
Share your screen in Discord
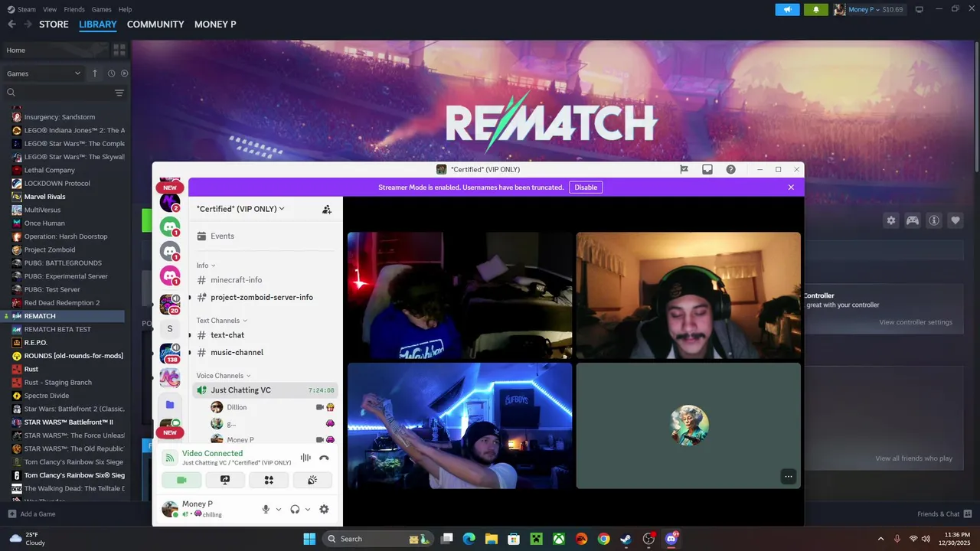click(226, 480)
